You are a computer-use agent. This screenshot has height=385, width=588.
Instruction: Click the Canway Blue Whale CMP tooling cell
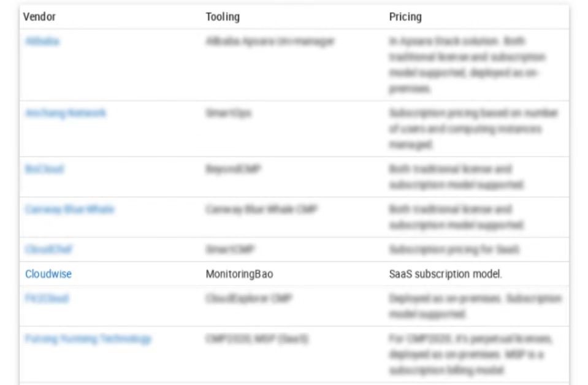coord(261,209)
